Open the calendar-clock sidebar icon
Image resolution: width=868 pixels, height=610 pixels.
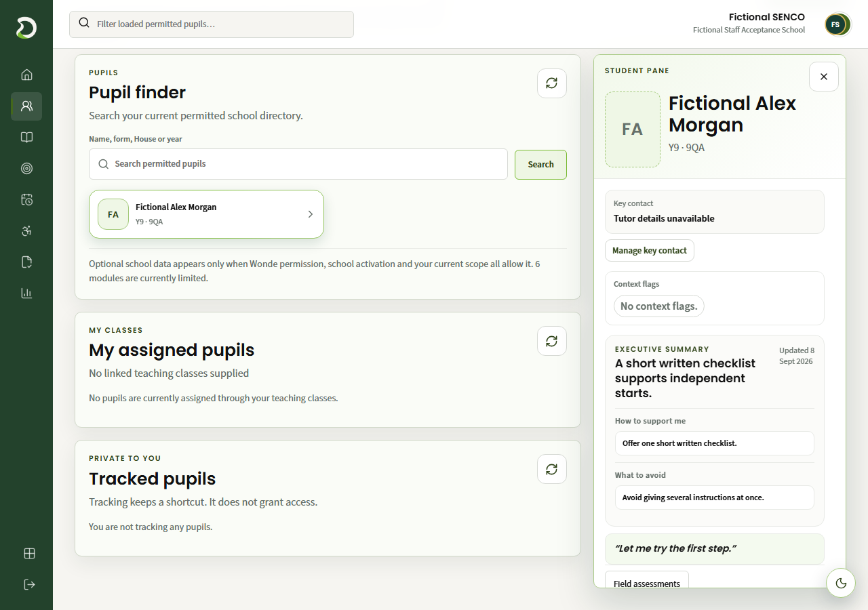tap(26, 199)
